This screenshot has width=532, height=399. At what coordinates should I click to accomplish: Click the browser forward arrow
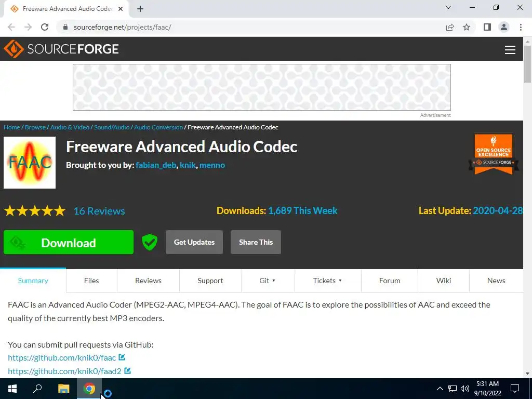pos(28,27)
